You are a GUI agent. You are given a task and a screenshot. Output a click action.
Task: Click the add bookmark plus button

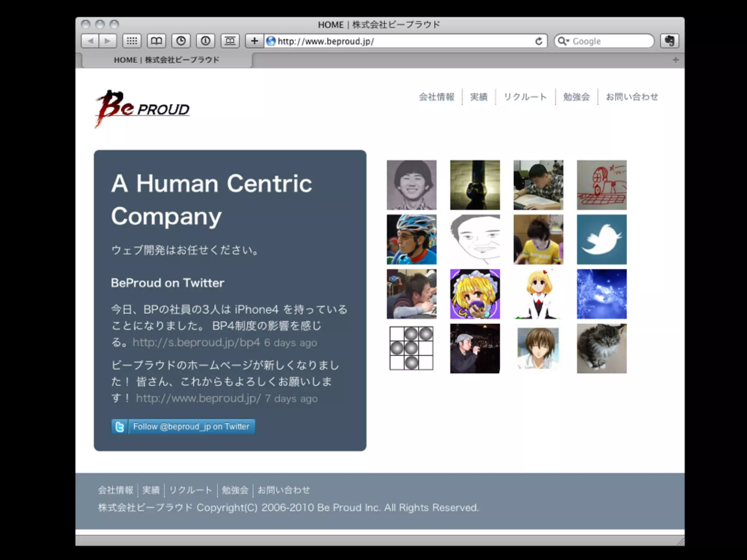(254, 41)
